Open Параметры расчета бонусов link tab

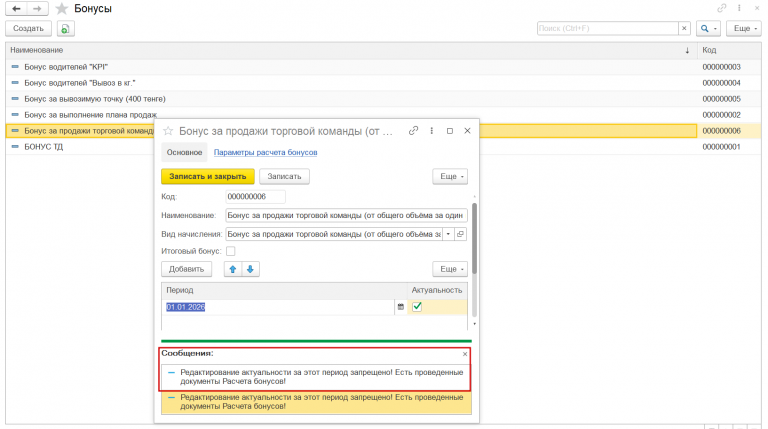(265, 152)
